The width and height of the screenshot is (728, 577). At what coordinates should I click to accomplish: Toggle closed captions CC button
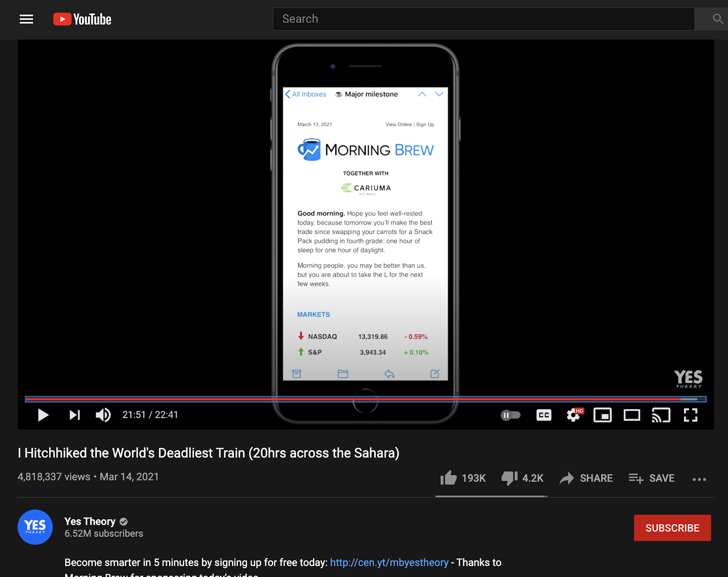(x=544, y=415)
